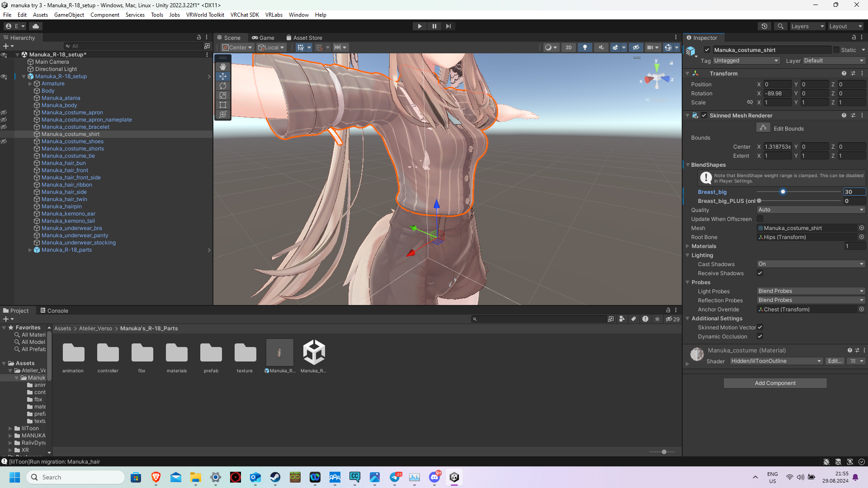Lock the Hierarchy panel
Screen dimensions: 868x488
pyautogui.click(x=198, y=38)
